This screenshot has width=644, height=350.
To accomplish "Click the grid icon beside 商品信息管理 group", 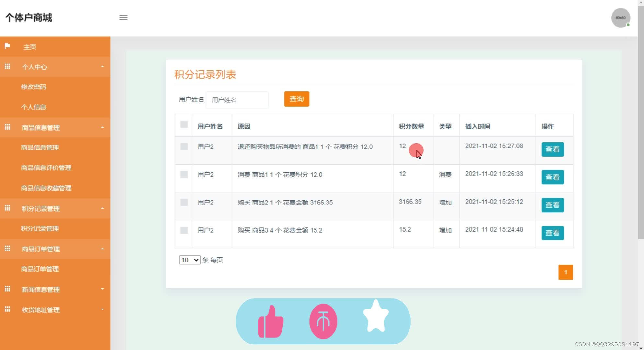I will (7, 127).
